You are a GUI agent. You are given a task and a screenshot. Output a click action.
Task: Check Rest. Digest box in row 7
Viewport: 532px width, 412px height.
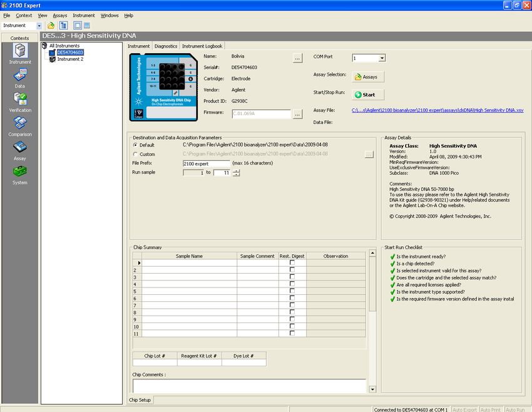tap(292, 305)
